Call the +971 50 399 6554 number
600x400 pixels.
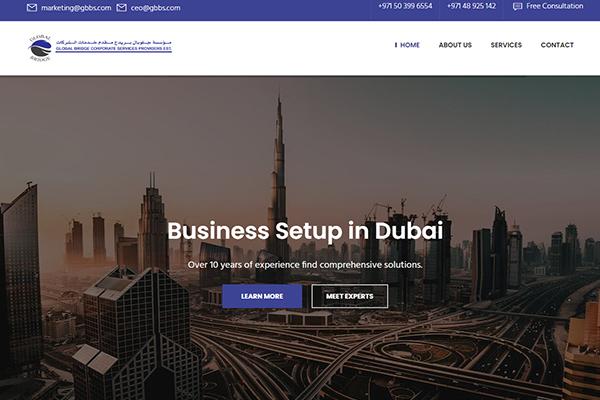pyautogui.click(x=405, y=6)
